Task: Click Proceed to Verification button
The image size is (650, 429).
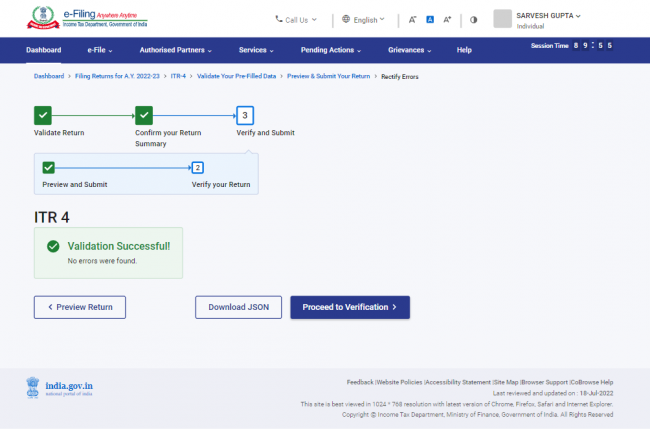Action: tap(349, 307)
